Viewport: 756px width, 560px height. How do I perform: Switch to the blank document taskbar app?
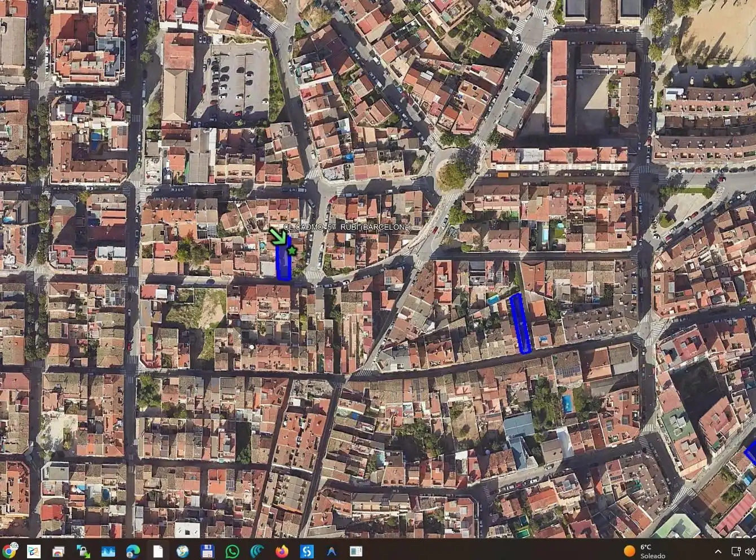[158, 551]
